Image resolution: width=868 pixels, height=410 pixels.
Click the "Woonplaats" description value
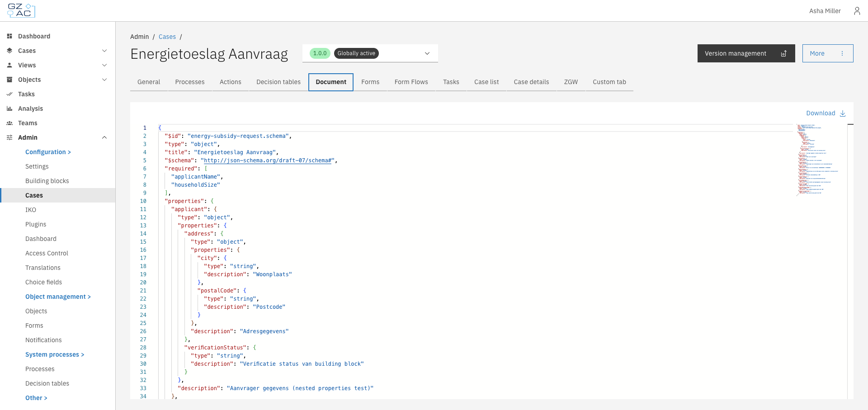[273, 274]
